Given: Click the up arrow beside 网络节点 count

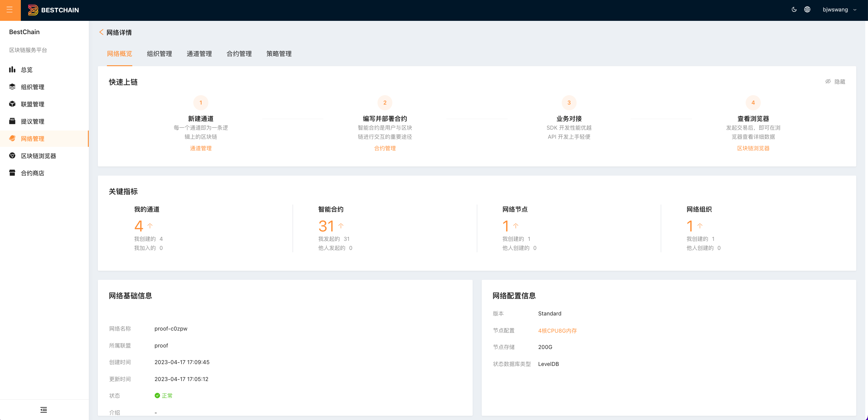Looking at the screenshot, I should click(x=516, y=225).
